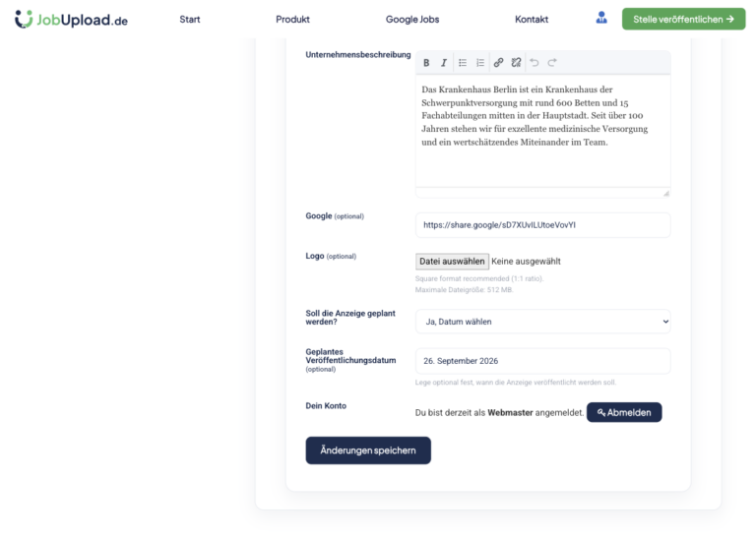Save changes with Änderungen speichern
This screenshot has width=756, height=539.
368,450
